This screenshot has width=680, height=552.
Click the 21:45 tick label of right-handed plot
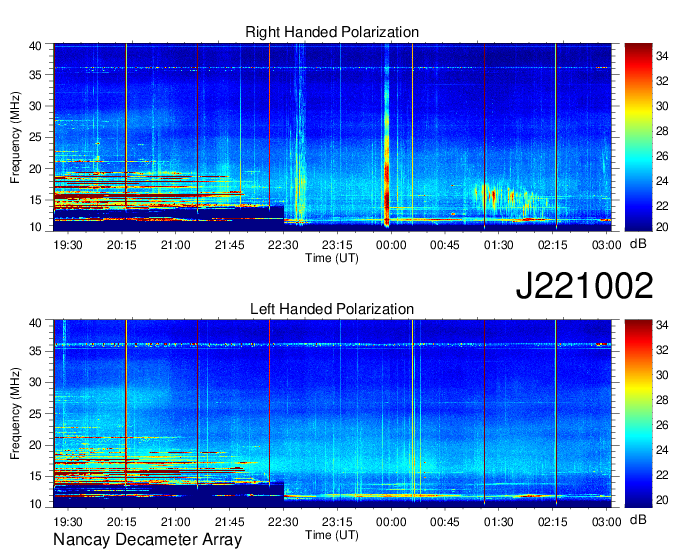[229, 245]
